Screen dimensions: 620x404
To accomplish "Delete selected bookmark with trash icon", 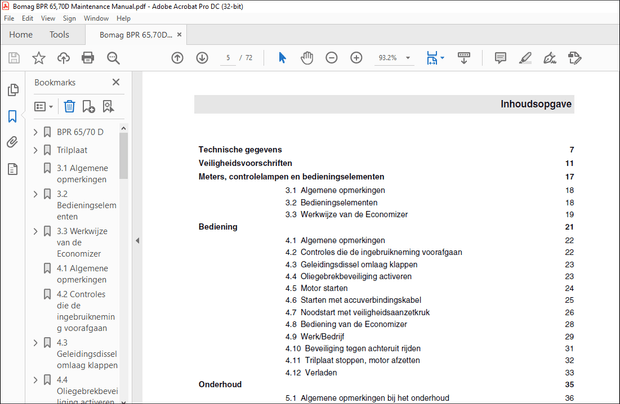I will [69, 106].
